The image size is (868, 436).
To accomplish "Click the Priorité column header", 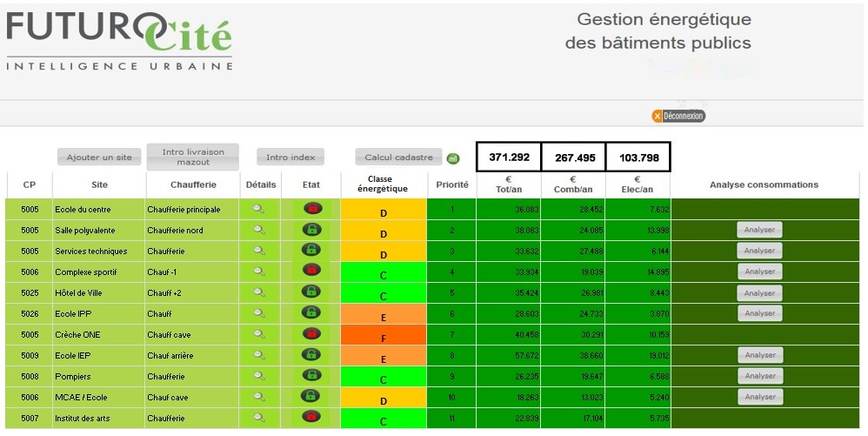I will point(451,184).
